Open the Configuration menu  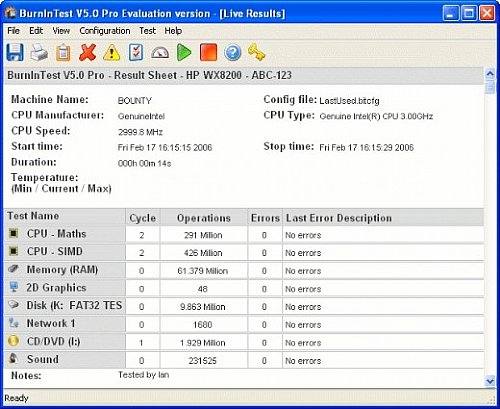pyautogui.click(x=105, y=31)
